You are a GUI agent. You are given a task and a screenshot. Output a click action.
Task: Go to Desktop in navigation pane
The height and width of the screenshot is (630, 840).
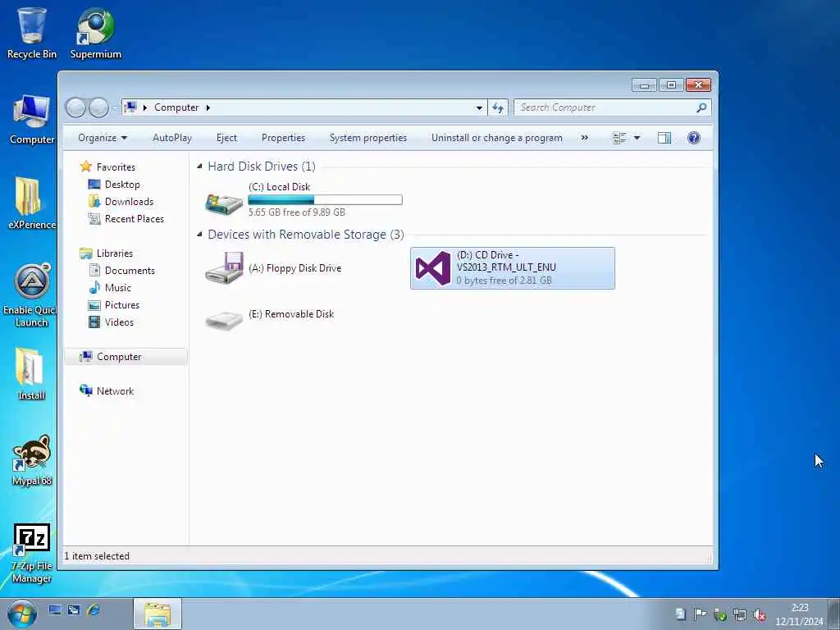click(122, 185)
